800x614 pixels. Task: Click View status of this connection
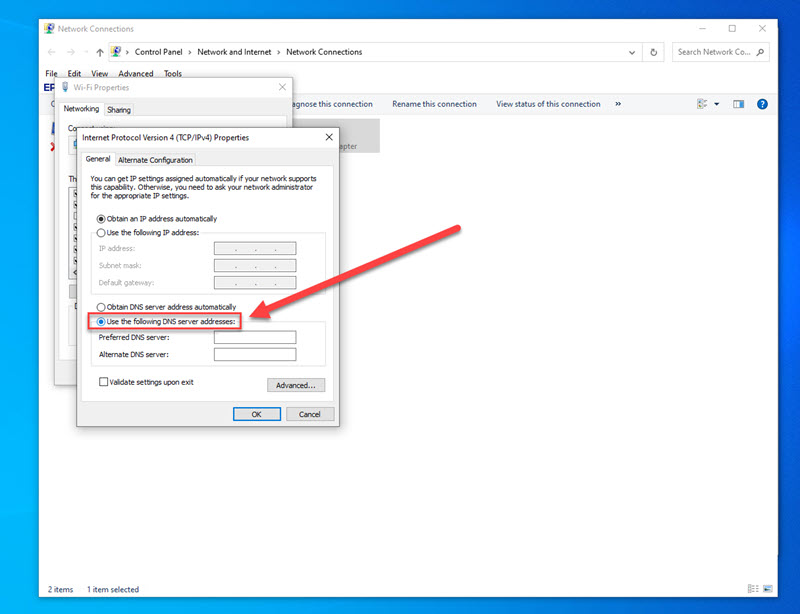point(548,104)
